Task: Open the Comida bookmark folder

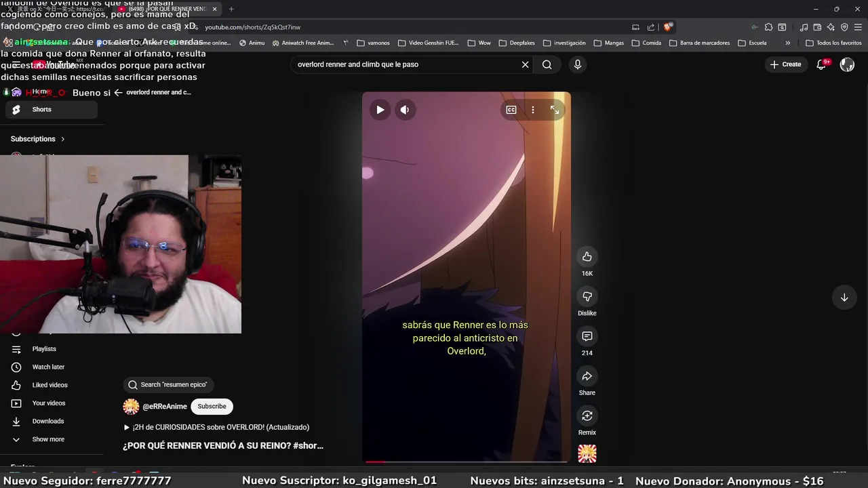Action: 646,43
